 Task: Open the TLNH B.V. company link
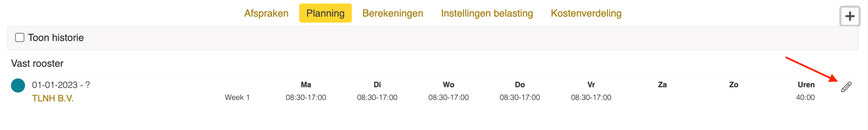point(53,98)
